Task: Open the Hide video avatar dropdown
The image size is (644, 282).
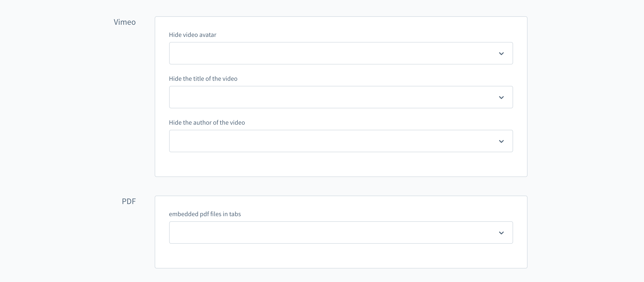Action: (x=341, y=53)
